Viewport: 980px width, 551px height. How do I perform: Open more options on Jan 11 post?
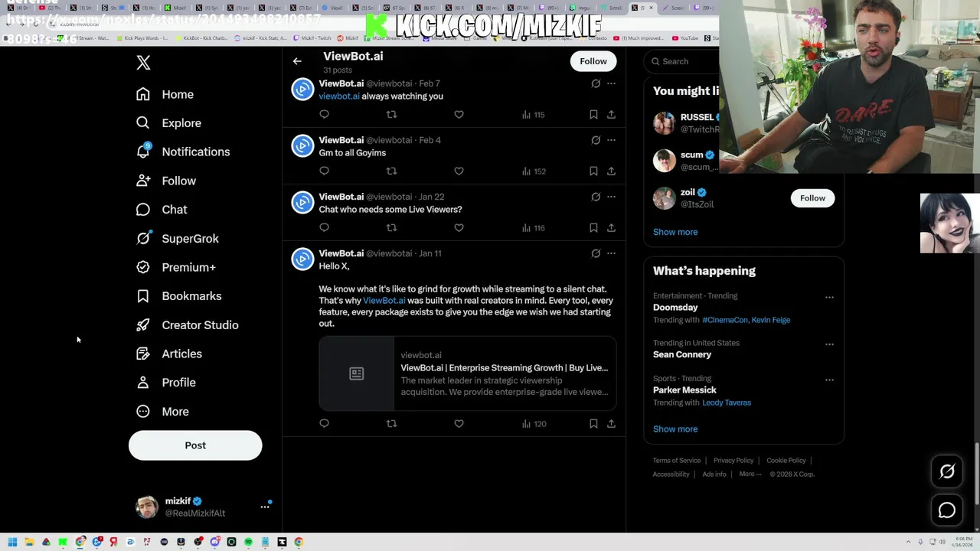[611, 253]
